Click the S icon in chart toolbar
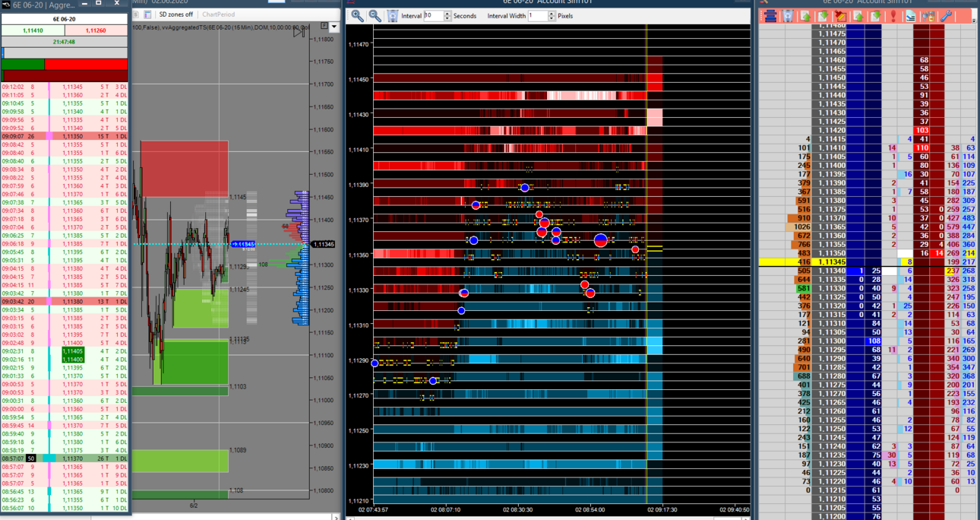Screen dimensions: 980x520 (137, 14)
